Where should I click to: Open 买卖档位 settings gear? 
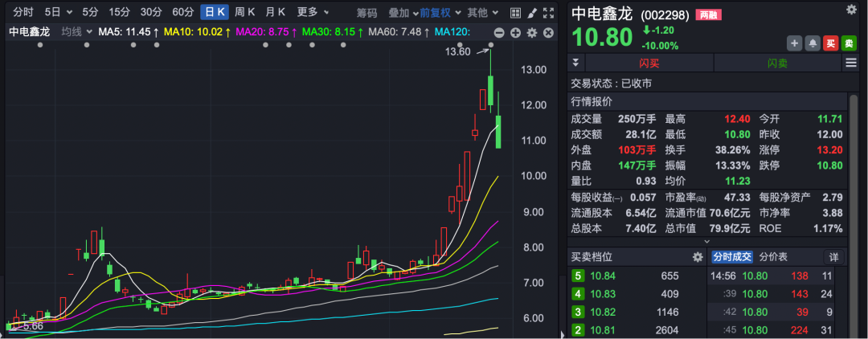[x=698, y=257]
